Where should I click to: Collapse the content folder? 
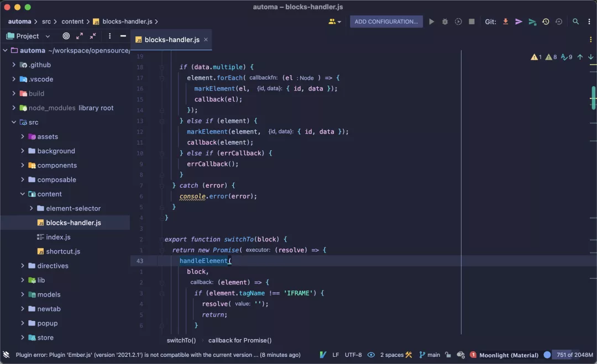coord(23,194)
